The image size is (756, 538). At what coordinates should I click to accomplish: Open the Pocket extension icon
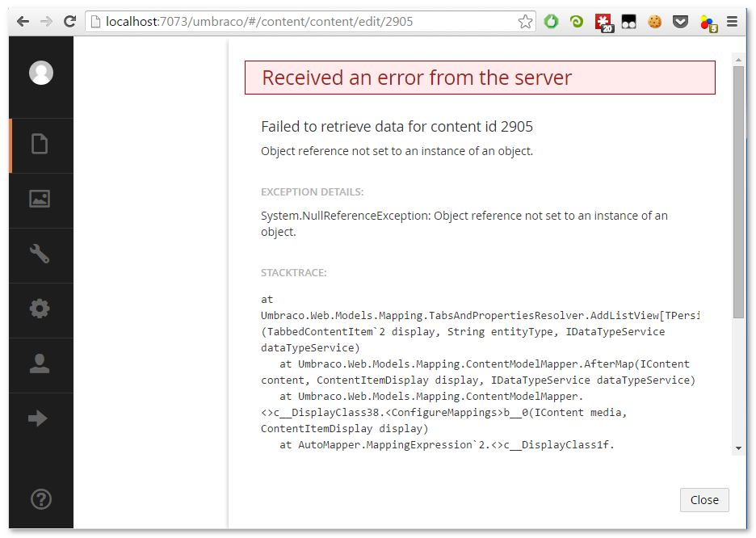(680, 22)
